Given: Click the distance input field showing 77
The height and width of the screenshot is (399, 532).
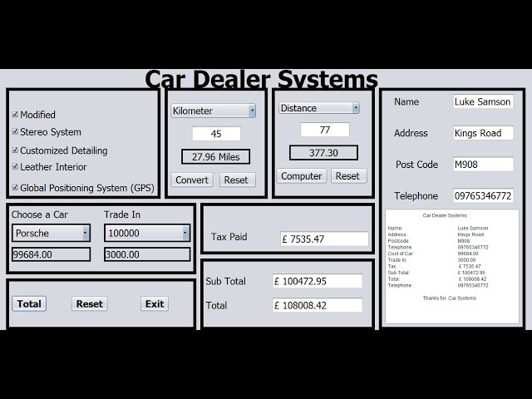Looking at the screenshot, I should (x=325, y=130).
